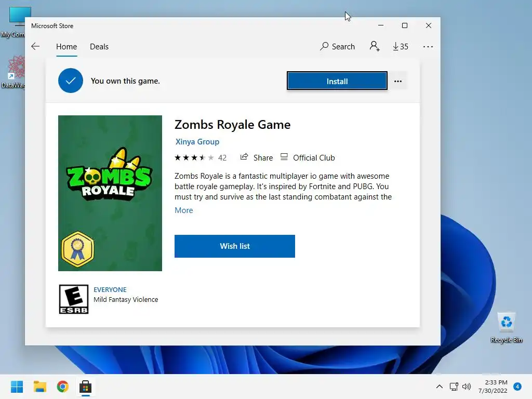The height and width of the screenshot is (399, 532).
Task: Open network status tray icon
Action: (x=454, y=387)
